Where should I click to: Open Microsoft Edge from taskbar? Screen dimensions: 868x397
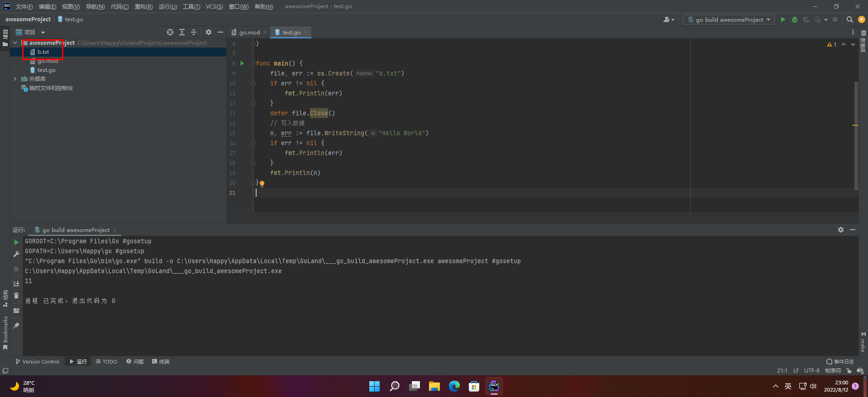pyautogui.click(x=454, y=386)
